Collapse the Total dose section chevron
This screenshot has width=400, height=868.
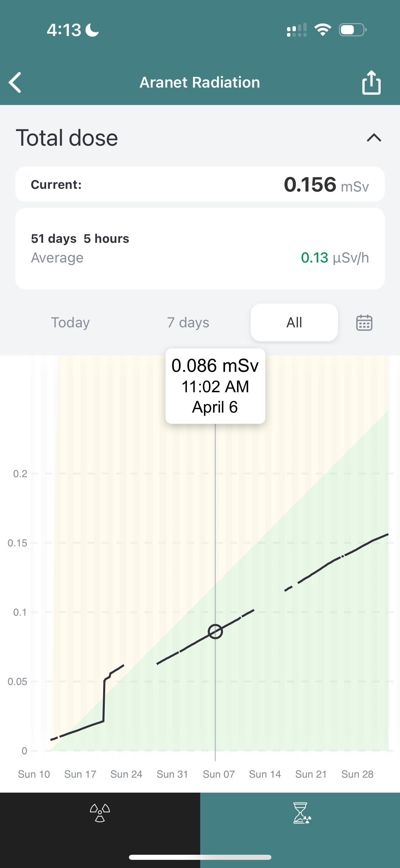click(x=374, y=138)
